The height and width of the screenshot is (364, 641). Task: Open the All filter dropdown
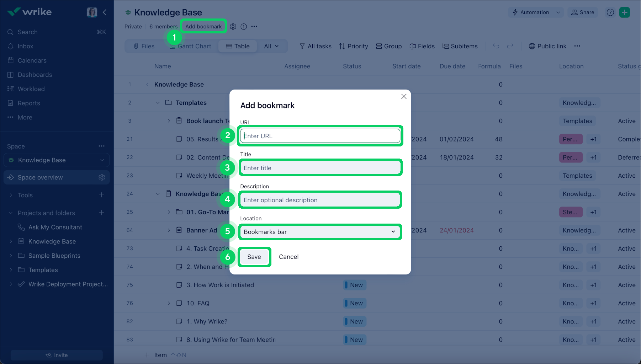[x=271, y=46]
